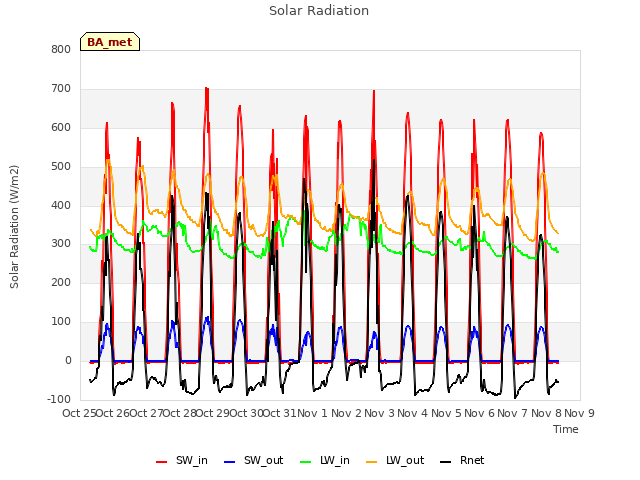640x480 pixels.
Task: Click the 600 y-axis tick label
Action: coord(61,127)
